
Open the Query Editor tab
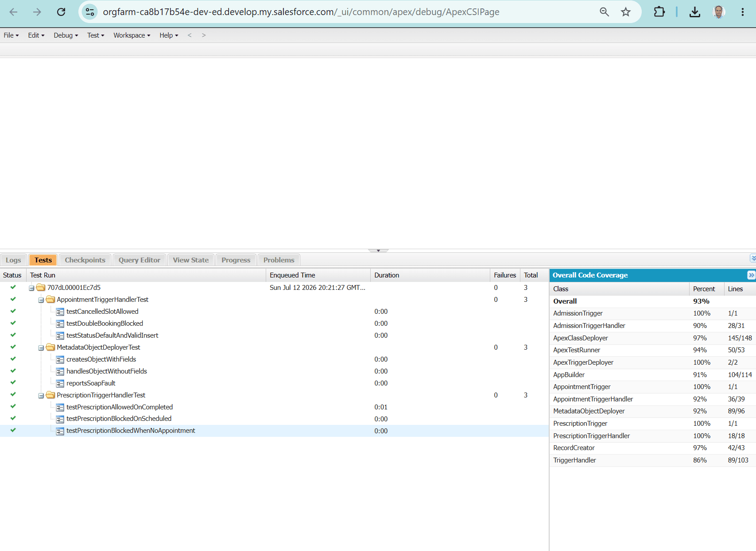tap(140, 260)
